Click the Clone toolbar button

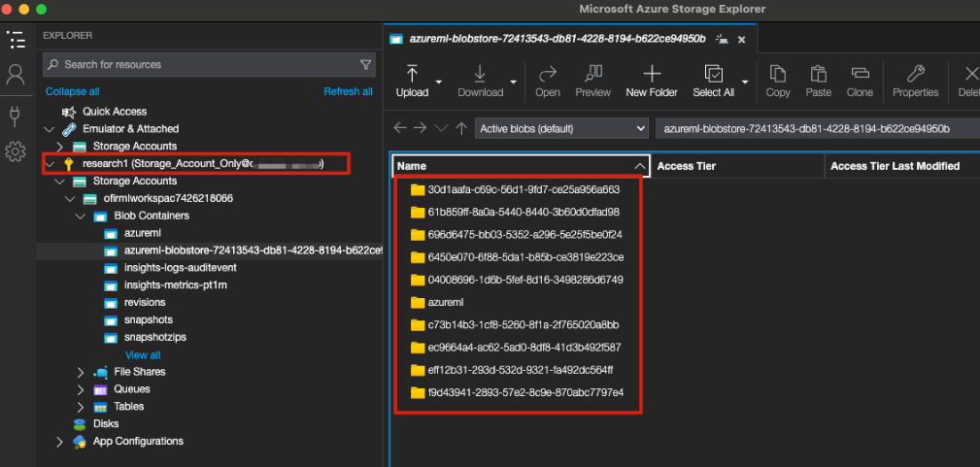coord(860,82)
